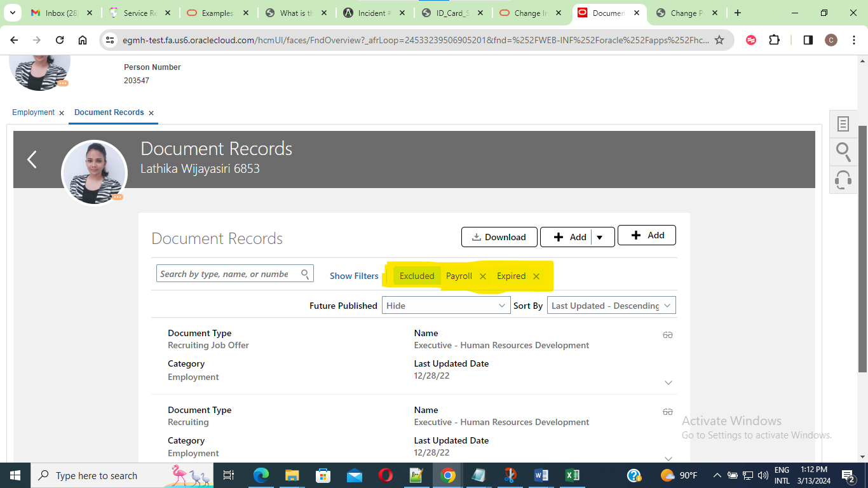The width and height of the screenshot is (868, 488).
Task: Click the browser back arrow
Action: [14, 40]
